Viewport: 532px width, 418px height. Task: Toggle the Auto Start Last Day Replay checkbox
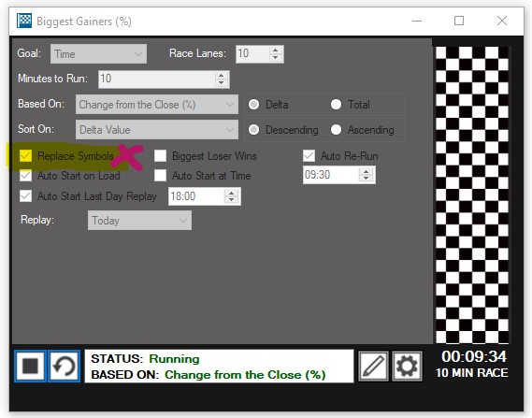click(26, 196)
